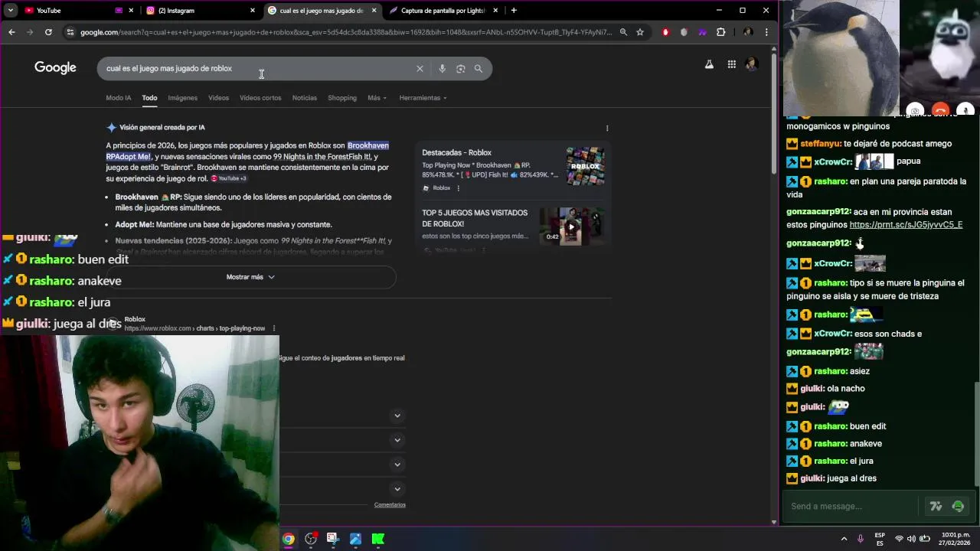Screen dimensions: 980x551
Task: Go back in browser
Action: [11, 32]
